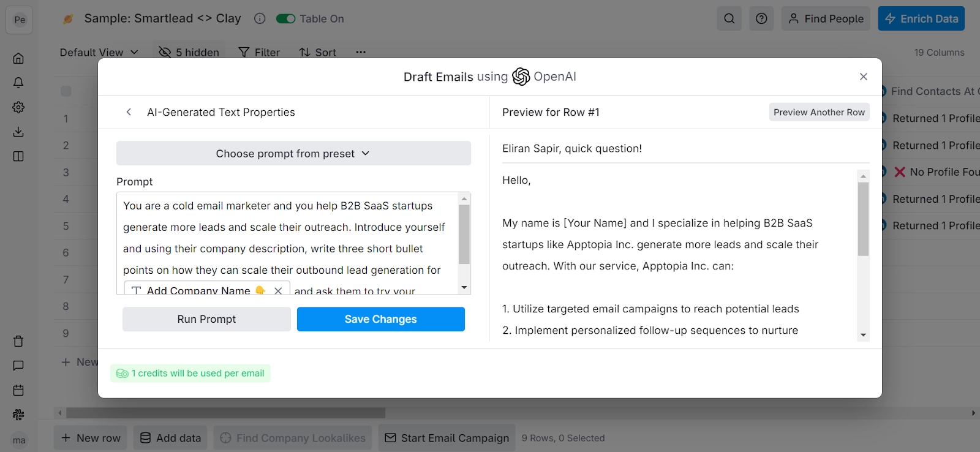The height and width of the screenshot is (452, 980).
Task: Open the trash icon in sidebar
Action: (18, 341)
